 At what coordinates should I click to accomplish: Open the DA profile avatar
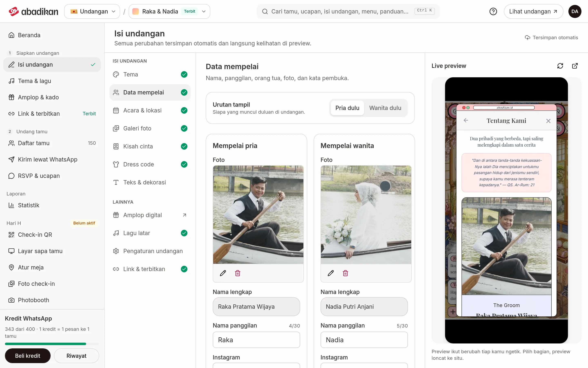pos(575,11)
